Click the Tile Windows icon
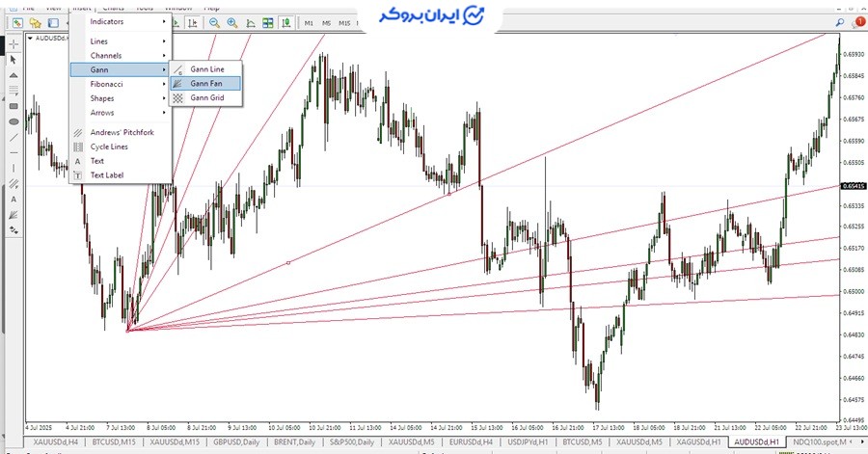Image resolution: width=868 pixels, height=454 pixels. 268,23
